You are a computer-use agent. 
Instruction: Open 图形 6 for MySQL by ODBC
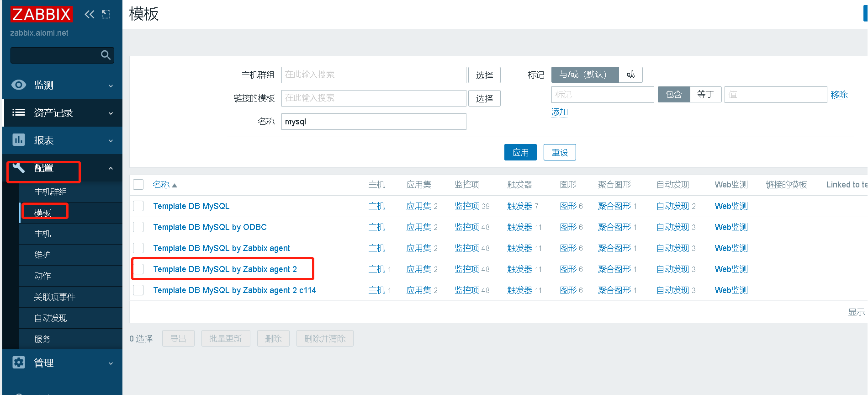568,227
